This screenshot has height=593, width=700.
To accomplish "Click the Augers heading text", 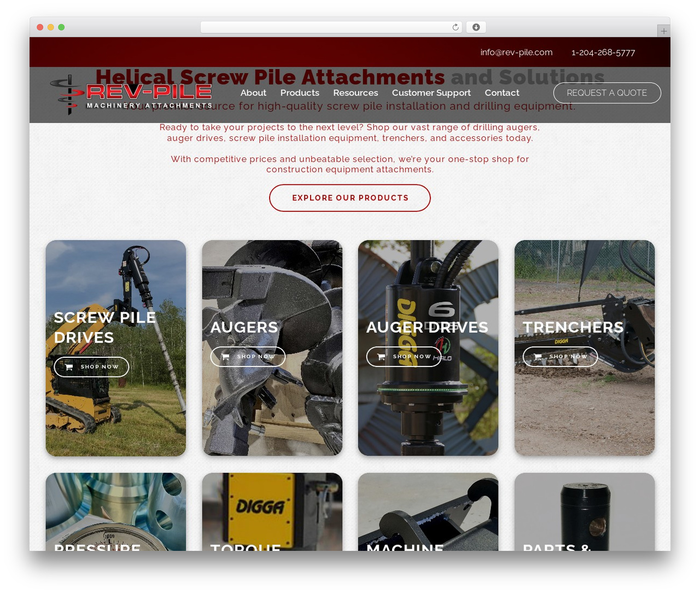I will [244, 327].
